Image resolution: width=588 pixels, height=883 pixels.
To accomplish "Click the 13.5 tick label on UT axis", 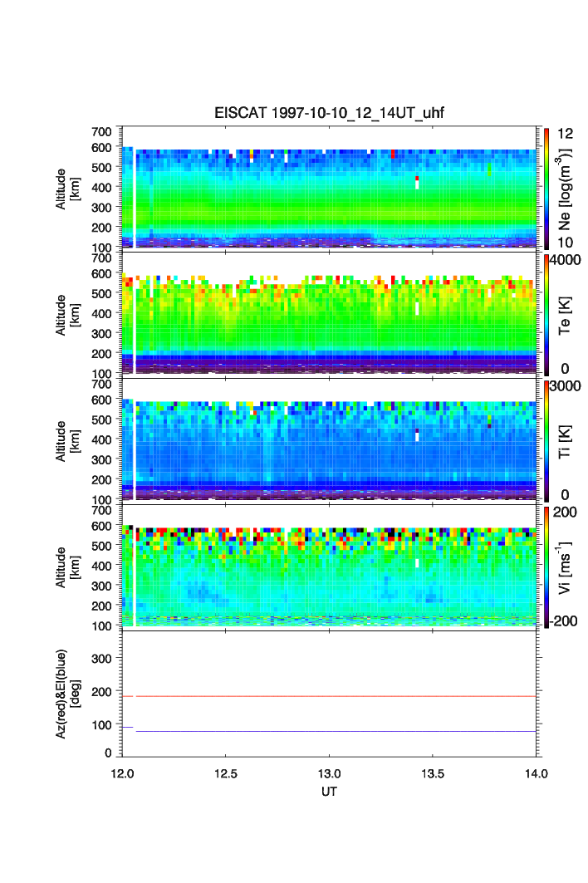I will click(x=433, y=773).
